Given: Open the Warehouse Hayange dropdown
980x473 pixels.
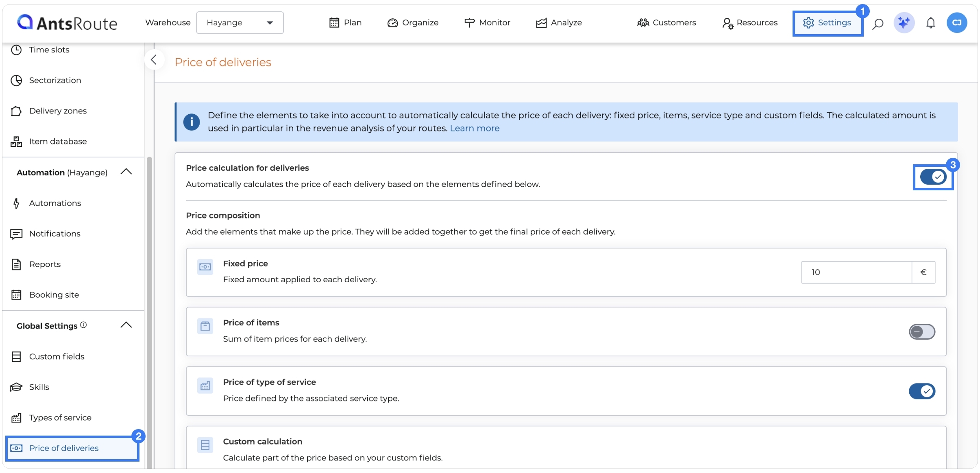Looking at the screenshot, I should pos(240,23).
